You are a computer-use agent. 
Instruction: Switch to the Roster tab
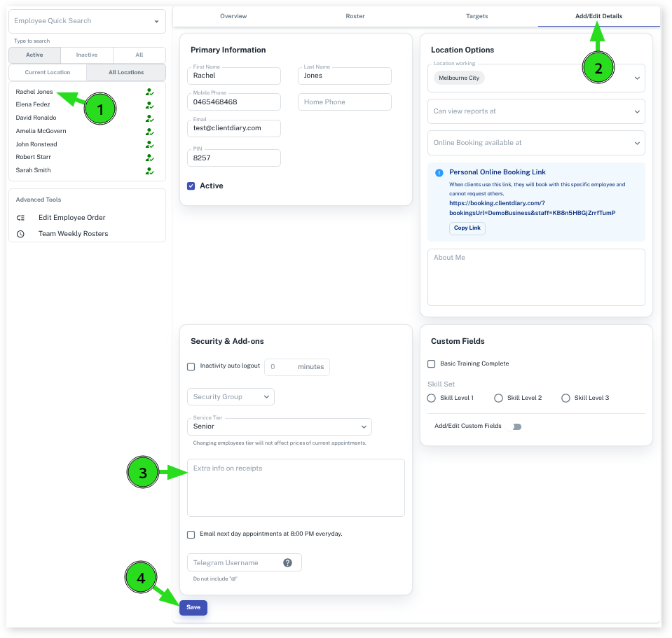355,16
